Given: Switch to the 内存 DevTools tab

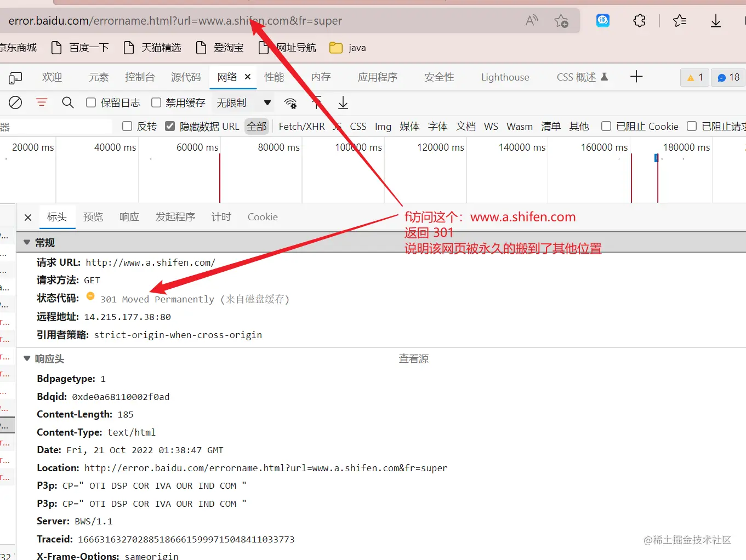Looking at the screenshot, I should (x=321, y=77).
